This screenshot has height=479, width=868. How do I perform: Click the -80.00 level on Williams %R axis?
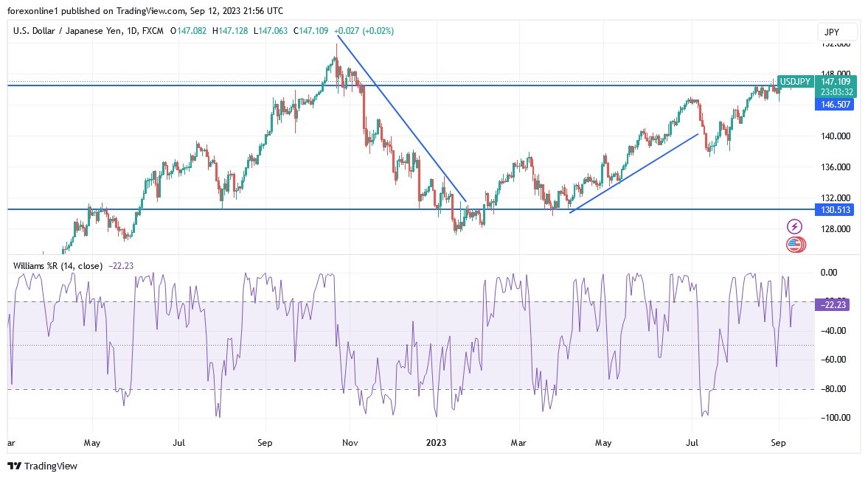834,389
